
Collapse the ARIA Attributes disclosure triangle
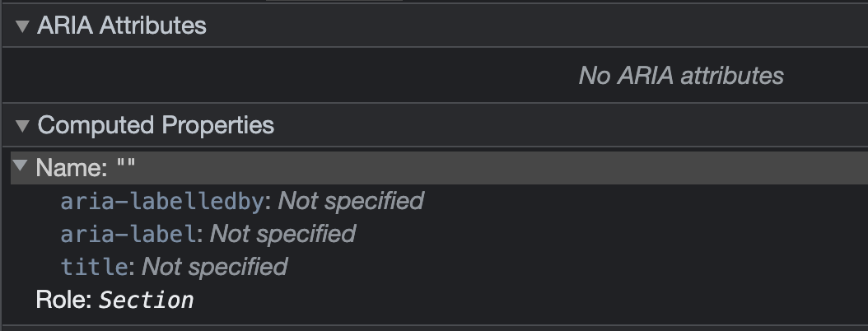(22, 26)
